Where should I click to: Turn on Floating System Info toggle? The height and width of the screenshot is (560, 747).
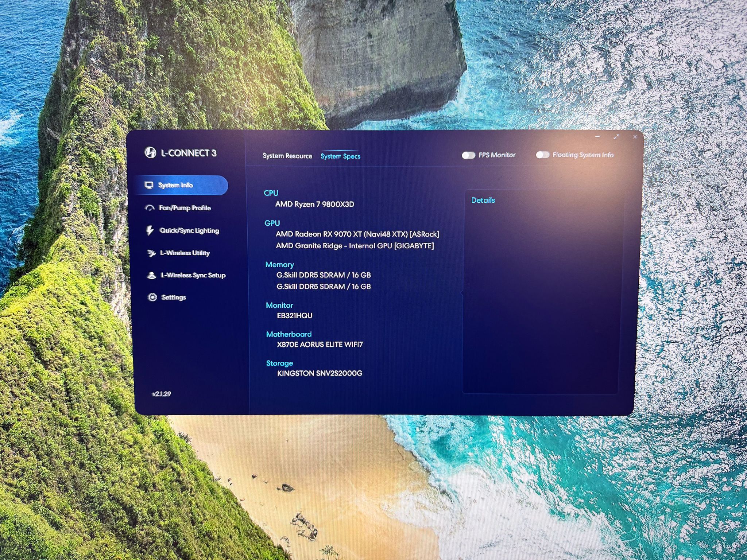[542, 155]
